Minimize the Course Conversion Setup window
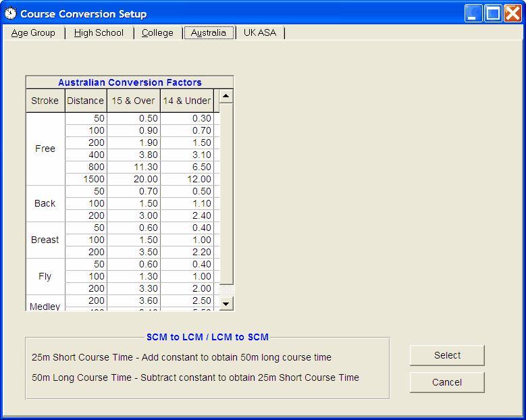Image resolution: width=526 pixels, height=420 pixels. [x=474, y=14]
